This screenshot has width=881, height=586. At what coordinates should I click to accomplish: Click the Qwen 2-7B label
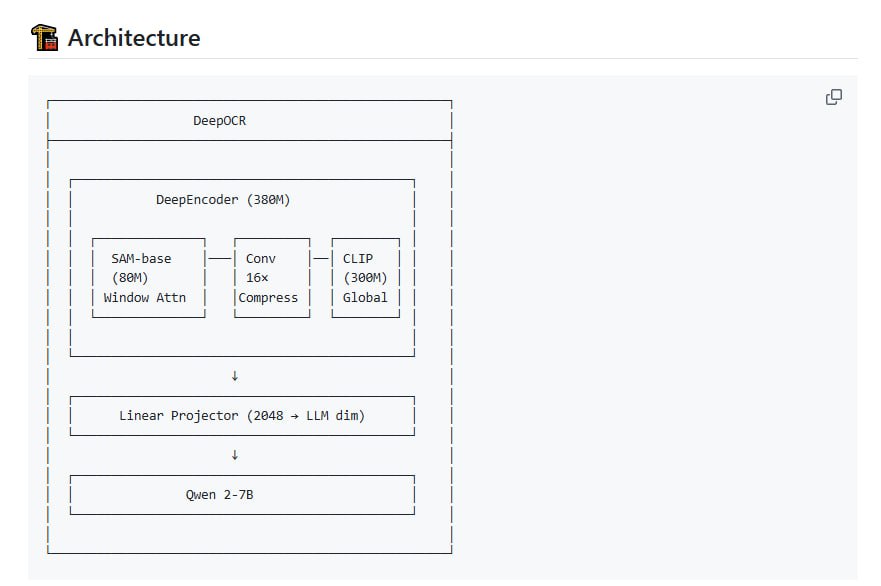219,494
